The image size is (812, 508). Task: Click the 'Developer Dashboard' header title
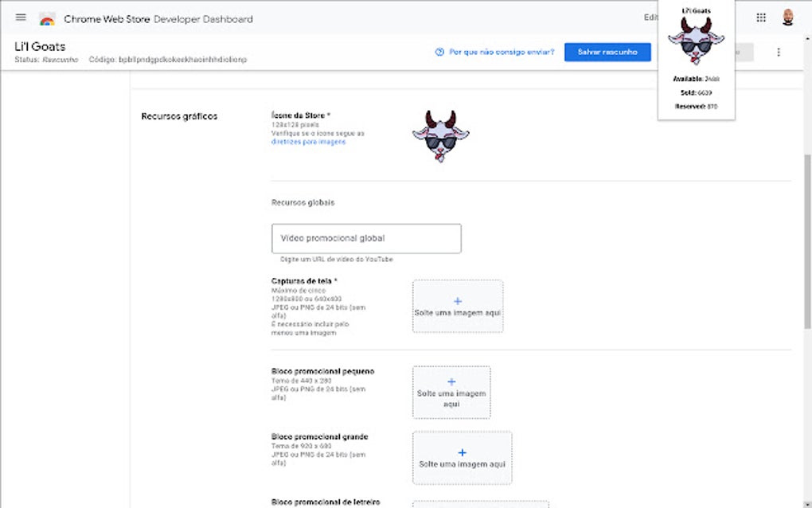(x=203, y=19)
